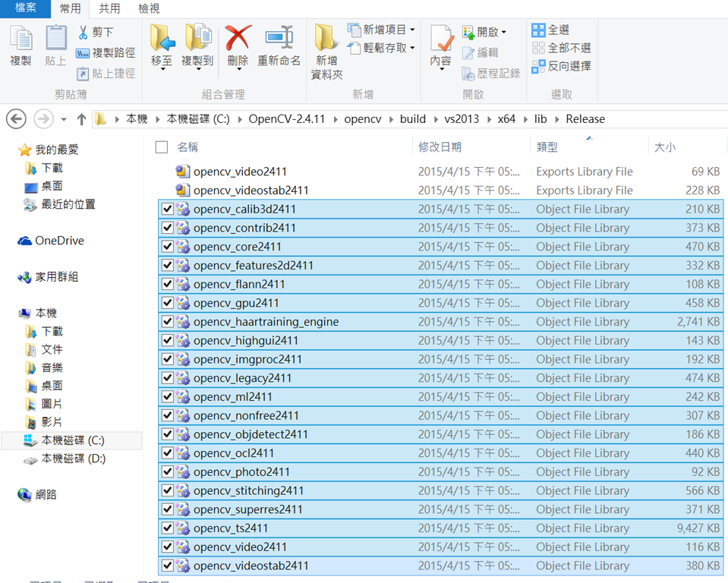Switch to 常用 (Home) tab
The width and height of the screenshot is (728, 583).
pyautogui.click(x=71, y=8)
